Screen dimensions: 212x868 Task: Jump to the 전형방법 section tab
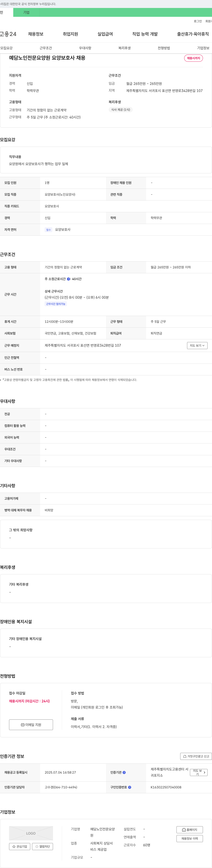point(164,48)
